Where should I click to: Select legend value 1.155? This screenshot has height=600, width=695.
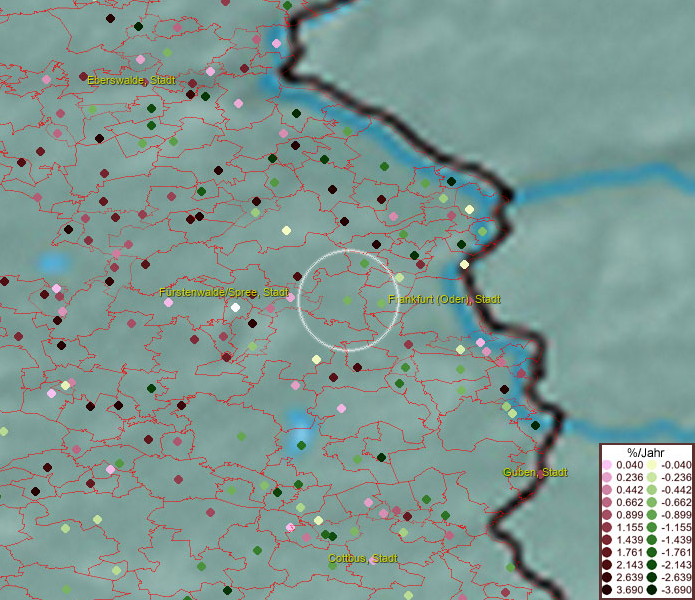pyautogui.click(x=629, y=527)
